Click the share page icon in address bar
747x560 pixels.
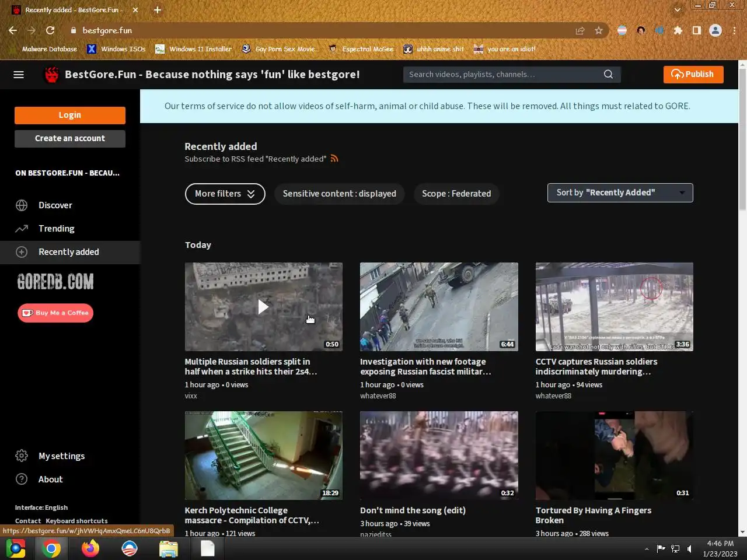coord(580,30)
